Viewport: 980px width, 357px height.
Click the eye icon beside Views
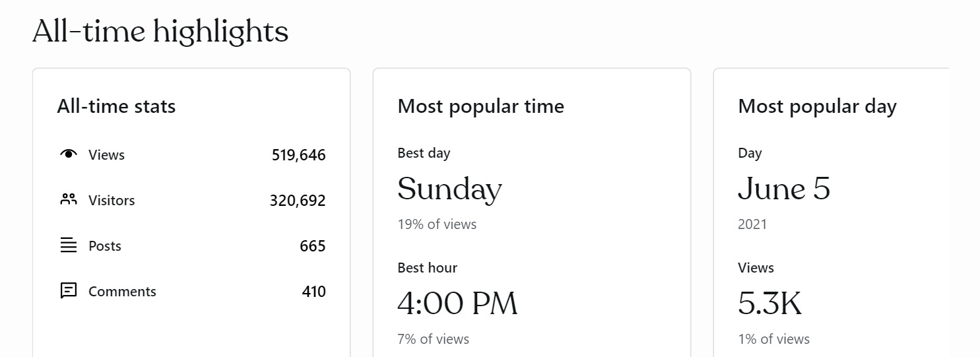point(69,154)
